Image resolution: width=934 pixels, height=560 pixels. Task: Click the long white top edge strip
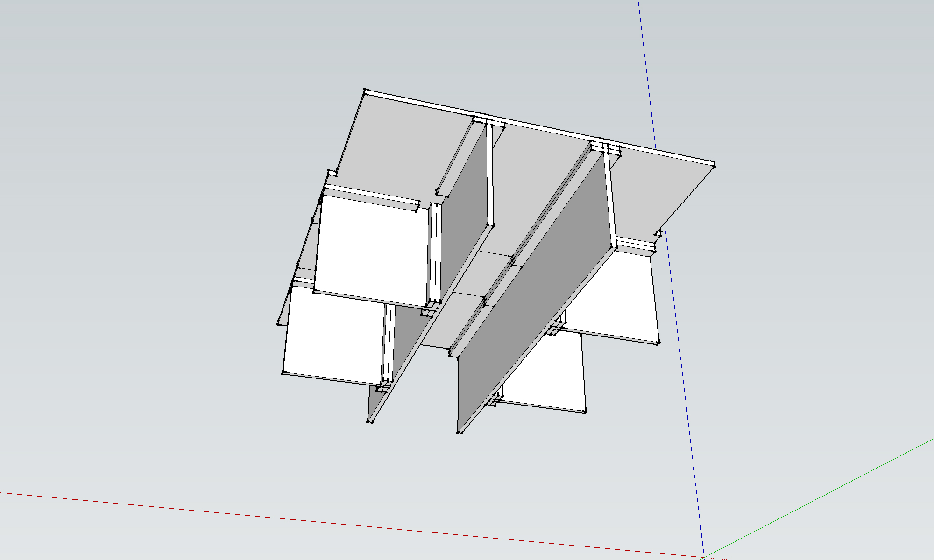click(x=537, y=126)
